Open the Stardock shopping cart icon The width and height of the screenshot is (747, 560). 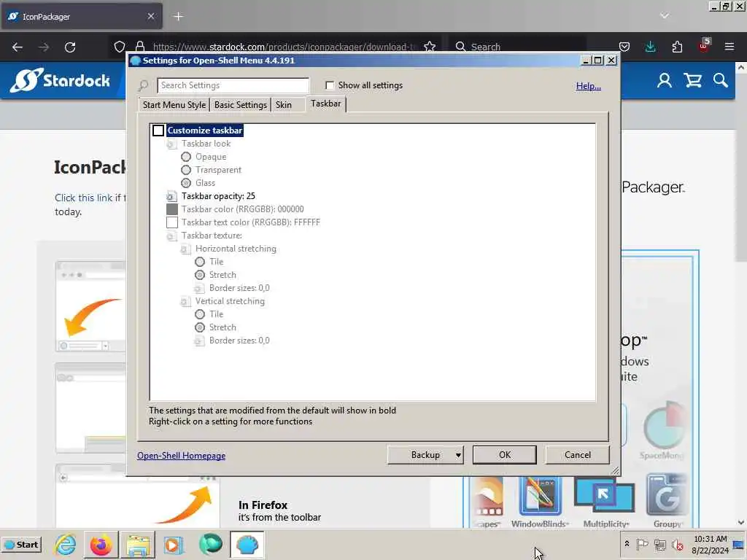point(693,80)
